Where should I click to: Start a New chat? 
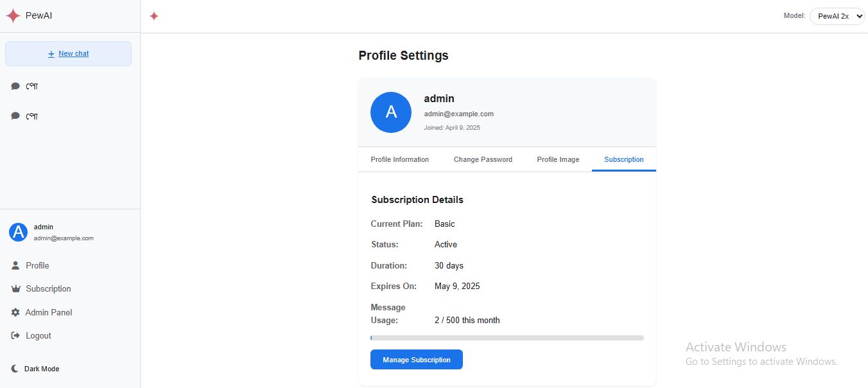pos(73,54)
